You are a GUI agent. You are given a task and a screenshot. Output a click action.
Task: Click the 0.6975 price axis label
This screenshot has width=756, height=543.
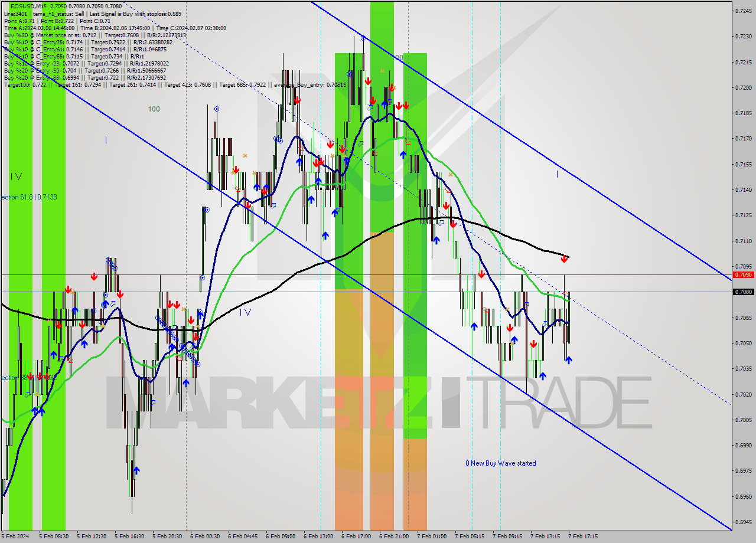[x=743, y=471]
